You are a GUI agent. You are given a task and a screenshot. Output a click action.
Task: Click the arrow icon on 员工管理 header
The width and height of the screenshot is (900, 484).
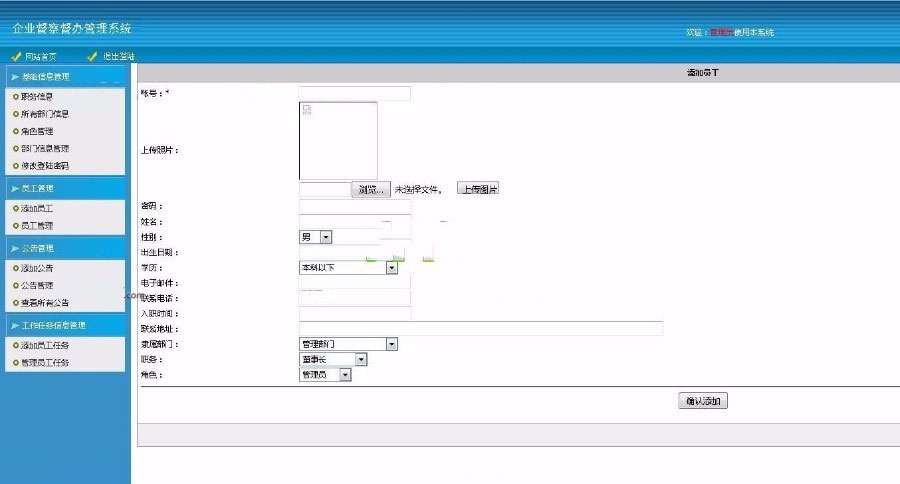pos(14,188)
